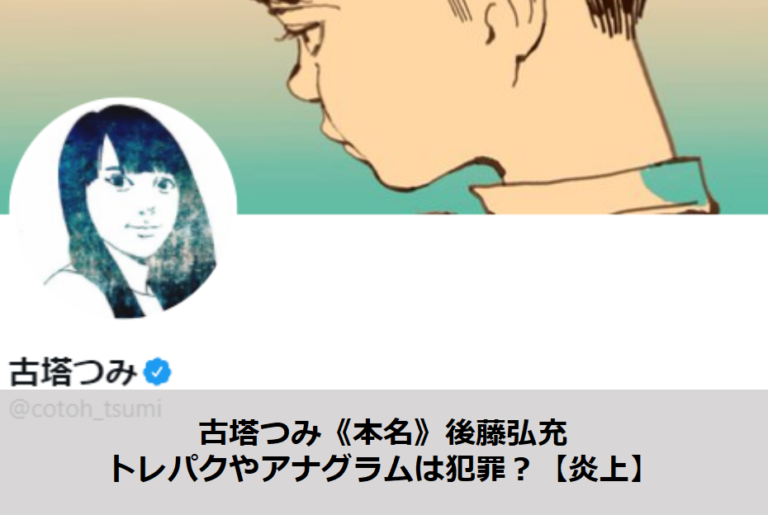Select the caption name 古塔つみ in overlay
Viewport: 768px width, 515px height.
click(260, 433)
